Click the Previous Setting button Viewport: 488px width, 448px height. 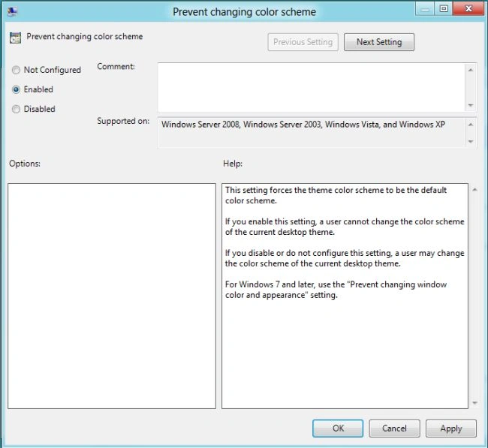tap(303, 42)
